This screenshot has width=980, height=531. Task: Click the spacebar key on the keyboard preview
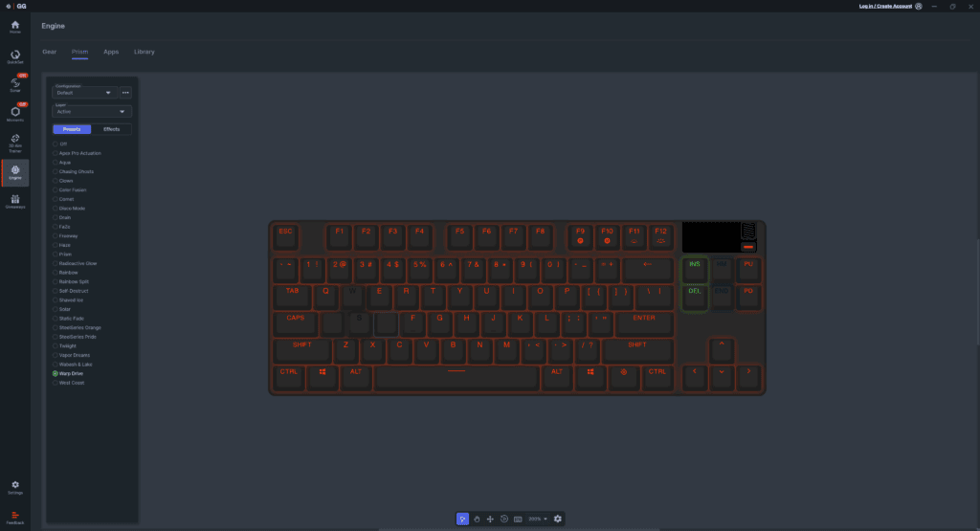(x=457, y=378)
